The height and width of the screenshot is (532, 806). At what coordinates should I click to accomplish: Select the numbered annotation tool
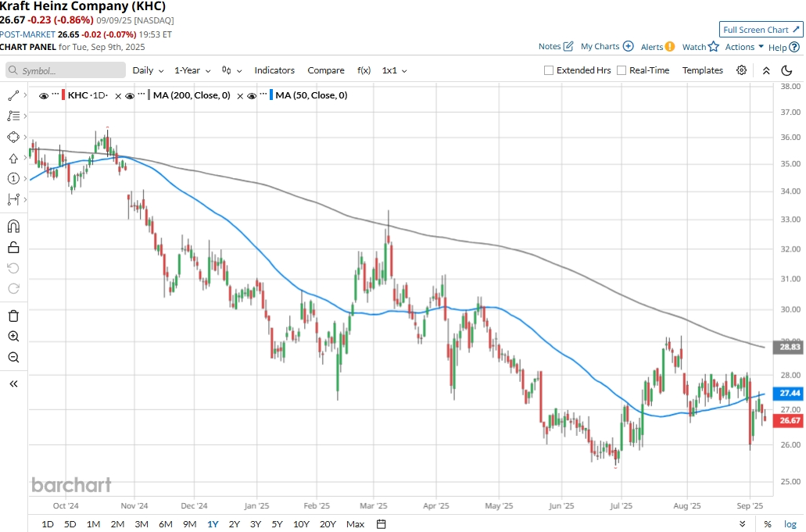point(13,179)
